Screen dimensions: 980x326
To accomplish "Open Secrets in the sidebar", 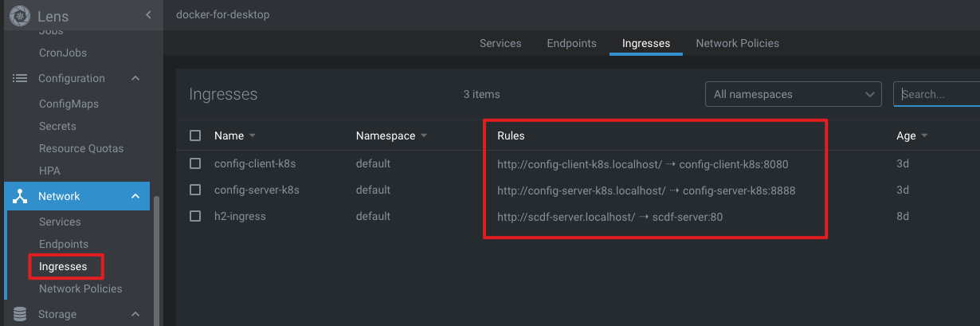I will tap(57, 126).
